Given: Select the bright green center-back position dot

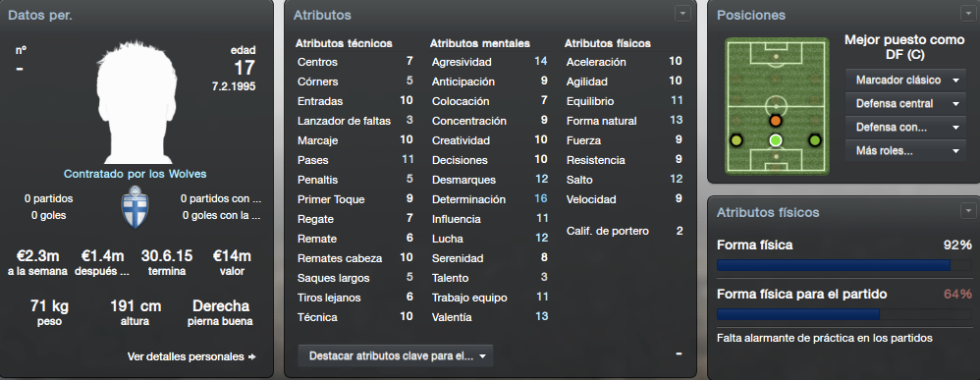Looking at the screenshot, I should (x=776, y=140).
